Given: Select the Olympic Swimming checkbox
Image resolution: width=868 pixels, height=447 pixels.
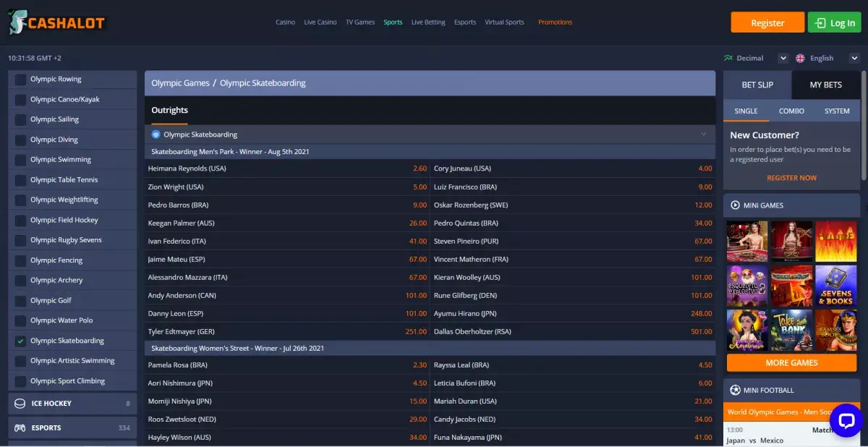Looking at the screenshot, I should (20, 160).
